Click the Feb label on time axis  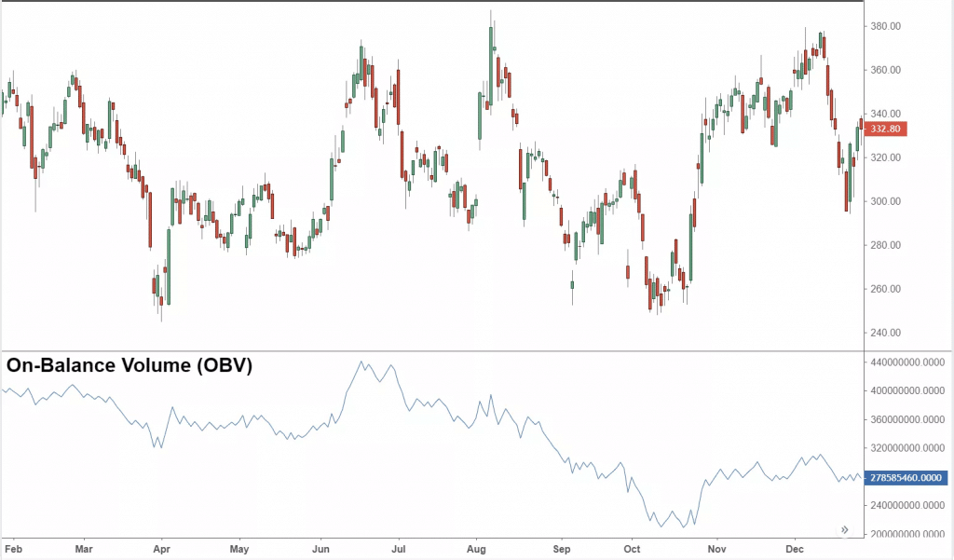pyautogui.click(x=15, y=551)
